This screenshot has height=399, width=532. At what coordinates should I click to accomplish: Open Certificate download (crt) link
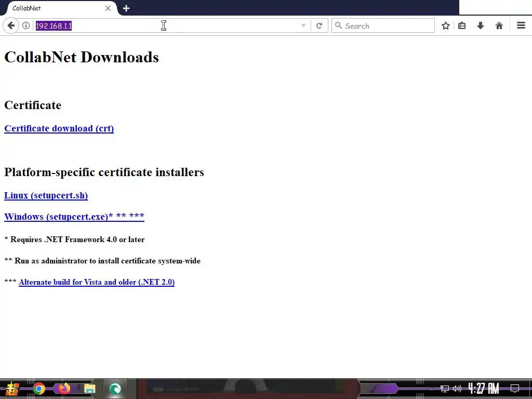59,129
